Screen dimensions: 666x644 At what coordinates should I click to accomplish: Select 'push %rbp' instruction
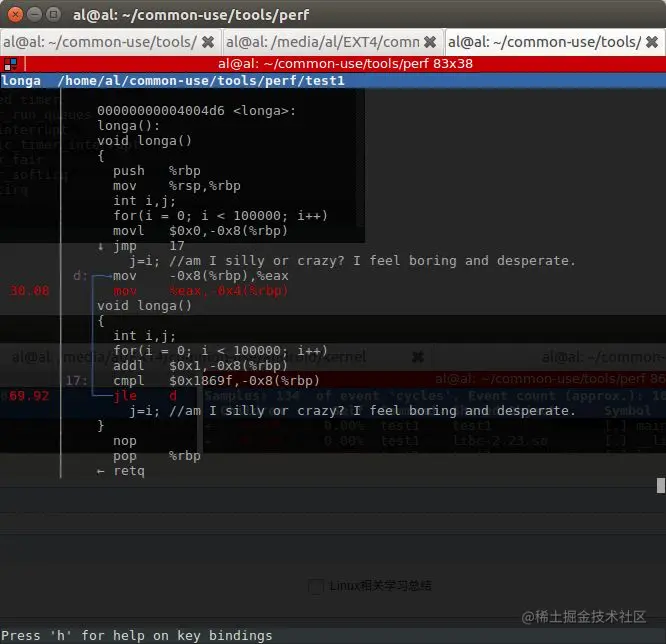(157, 171)
